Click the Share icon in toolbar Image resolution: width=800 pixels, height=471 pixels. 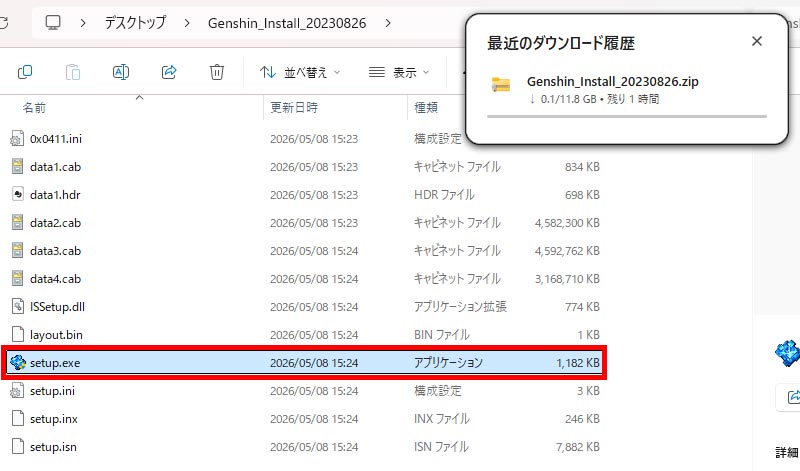[169, 72]
